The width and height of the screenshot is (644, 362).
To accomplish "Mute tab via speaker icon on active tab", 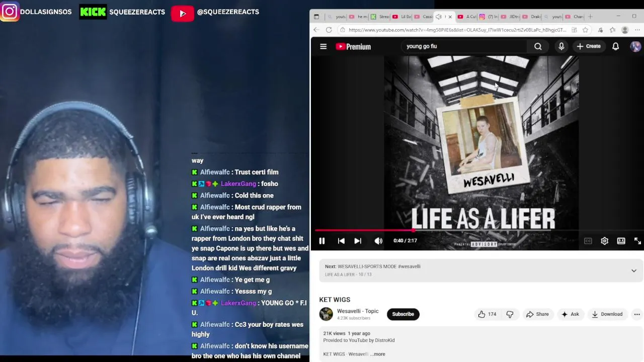I will (438, 17).
